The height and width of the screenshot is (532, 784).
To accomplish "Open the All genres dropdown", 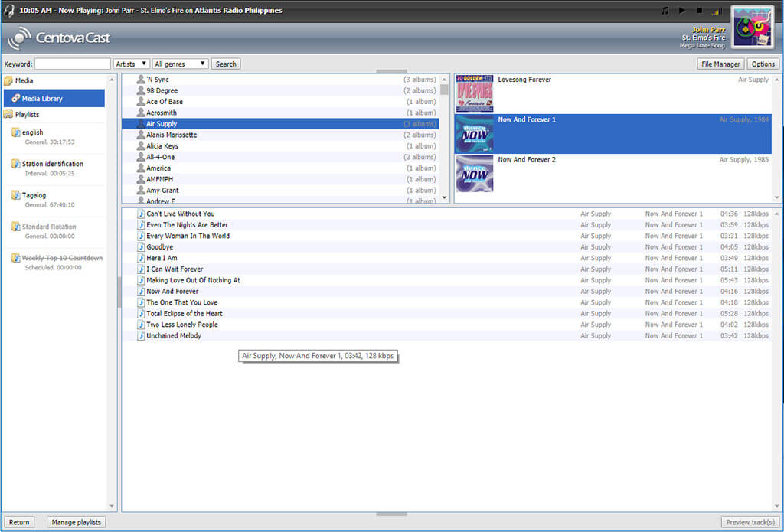I will (180, 64).
